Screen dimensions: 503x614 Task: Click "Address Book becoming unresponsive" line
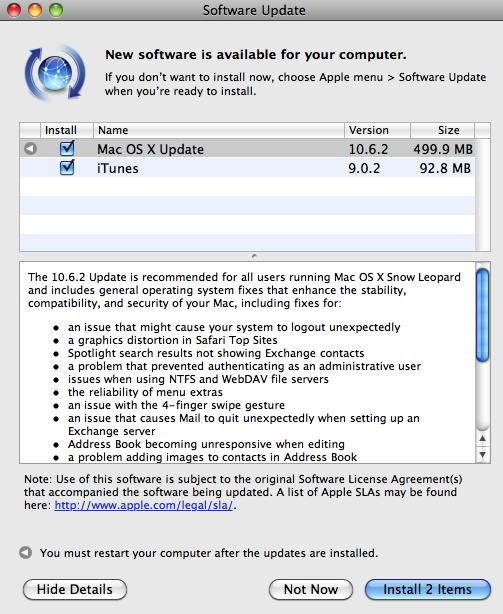click(x=206, y=444)
